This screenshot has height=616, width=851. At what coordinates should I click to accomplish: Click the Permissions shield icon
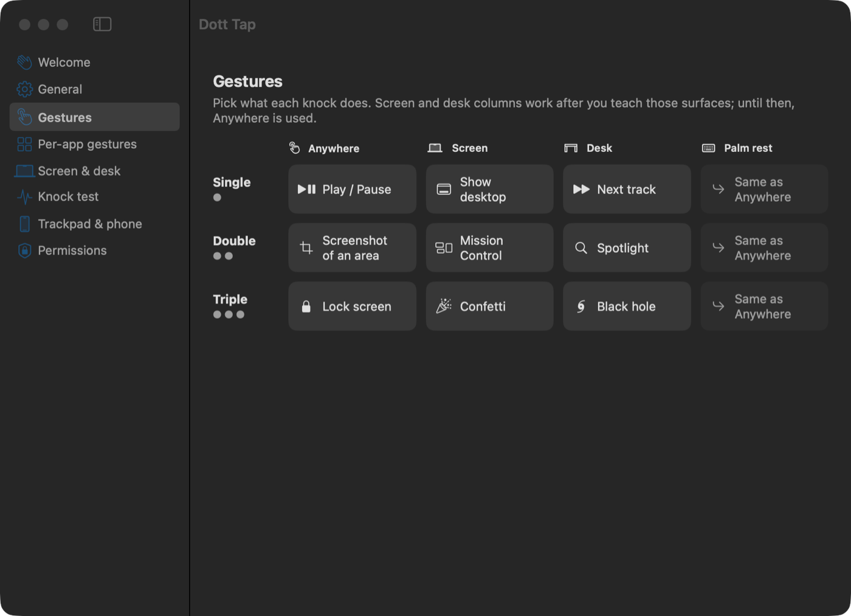[24, 251]
